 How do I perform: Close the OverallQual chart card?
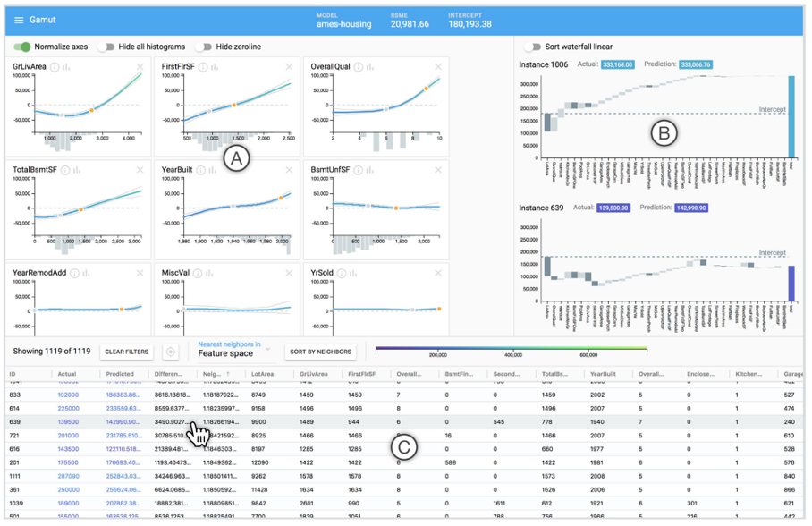[x=438, y=67]
